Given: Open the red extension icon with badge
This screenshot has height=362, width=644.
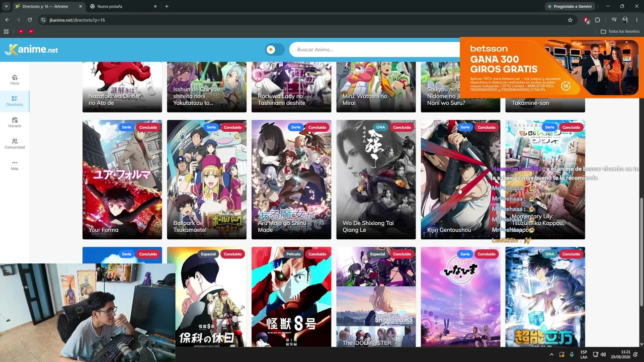Looking at the screenshot, I should tap(586, 20).
